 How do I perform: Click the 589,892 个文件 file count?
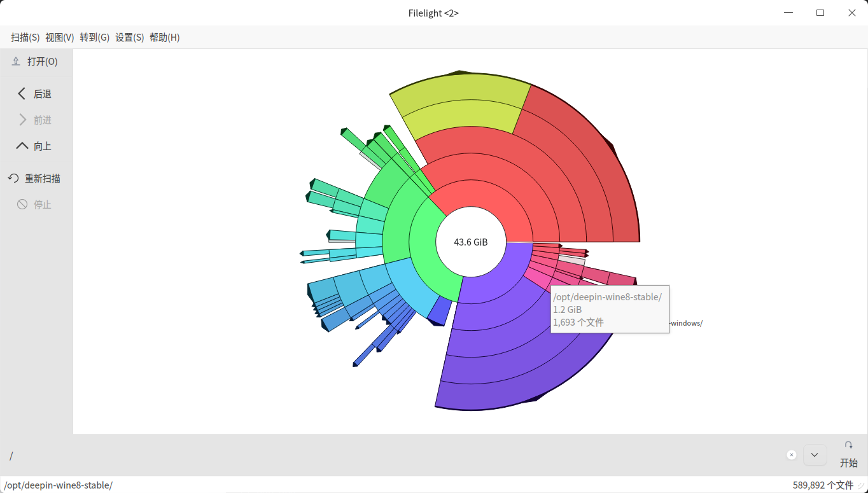pos(823,485)
